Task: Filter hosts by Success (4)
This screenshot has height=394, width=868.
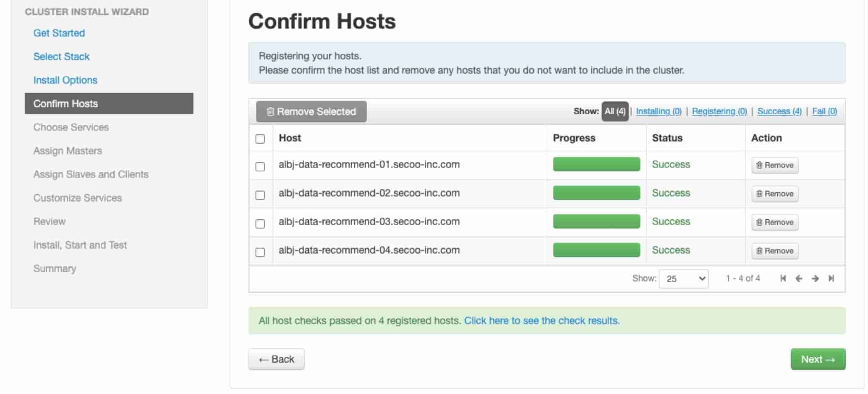Action: (779, 111)
